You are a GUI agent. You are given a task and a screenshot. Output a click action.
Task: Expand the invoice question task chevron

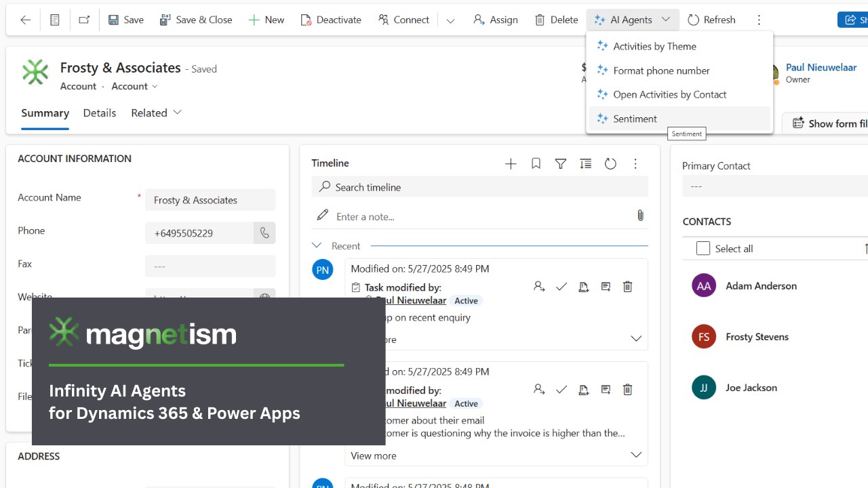[x=636, y=455]
